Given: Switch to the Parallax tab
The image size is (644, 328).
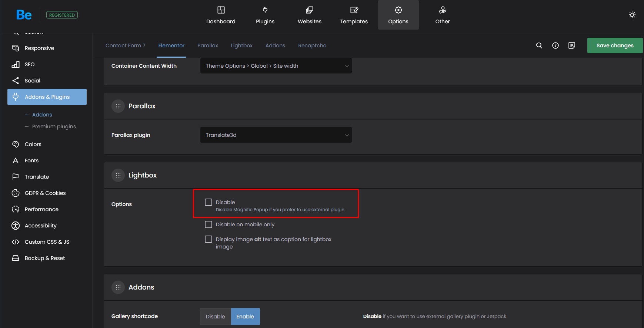Looking at the screenshot, I should (208, 45).
